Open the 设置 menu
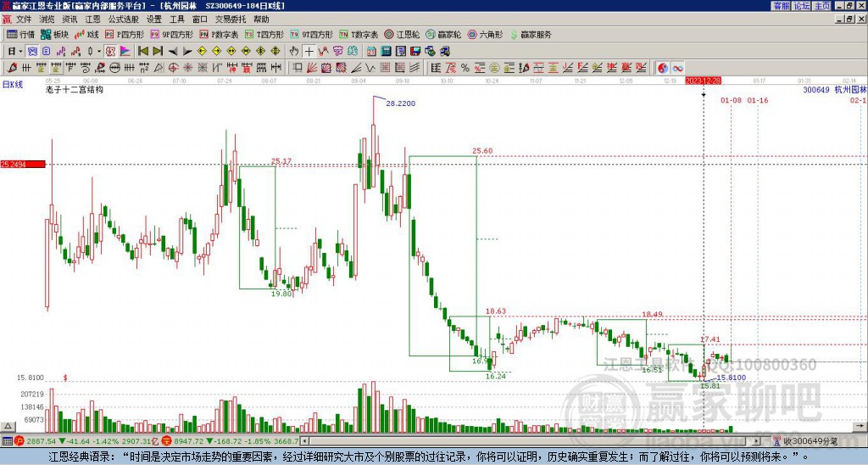This screenshot has height=465, width=868. point(154,20)
